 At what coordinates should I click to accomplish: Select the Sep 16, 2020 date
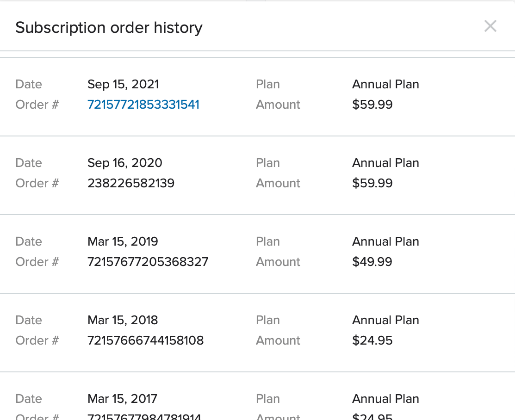click(125, 163)
